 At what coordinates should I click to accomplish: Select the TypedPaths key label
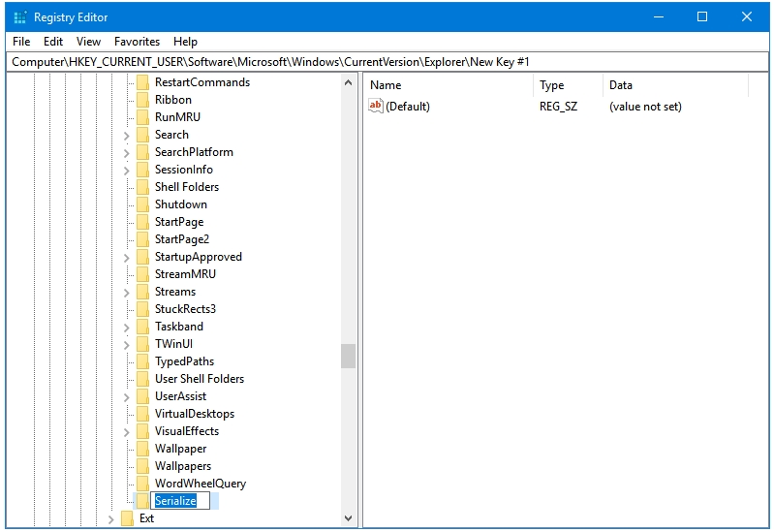185,361
